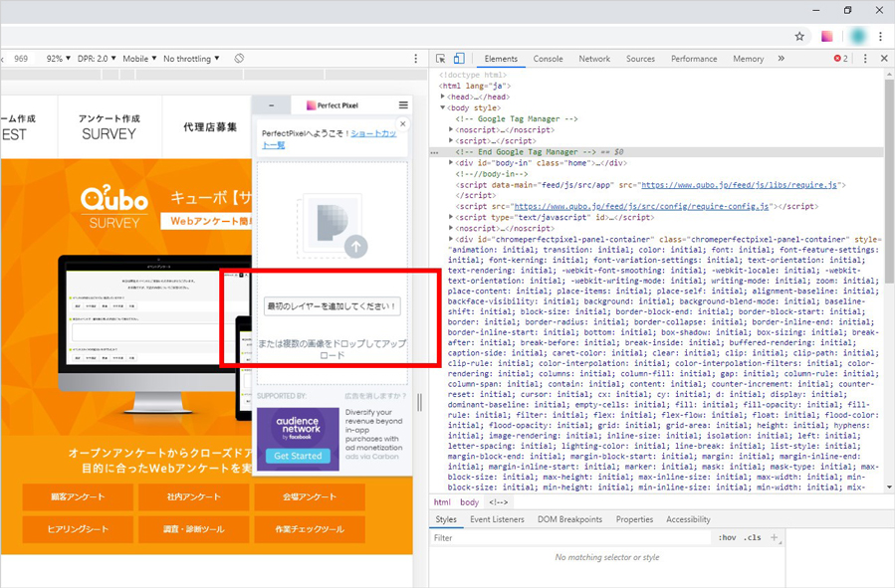Open the Memory tab
895x588 pixels.
tap(749, 58)
